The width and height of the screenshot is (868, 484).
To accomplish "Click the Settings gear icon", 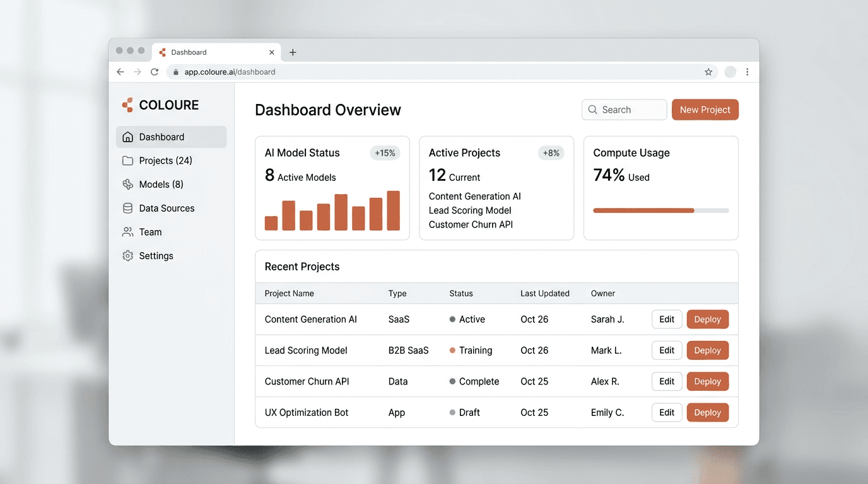I will pos(127,256).
